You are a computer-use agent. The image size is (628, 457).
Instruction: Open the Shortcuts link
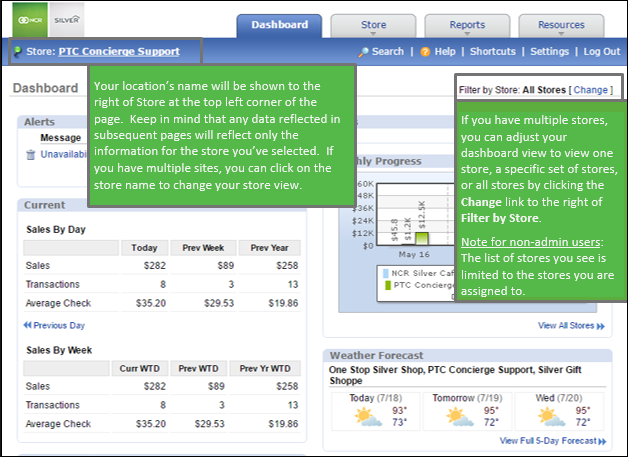tap(493, 52)
